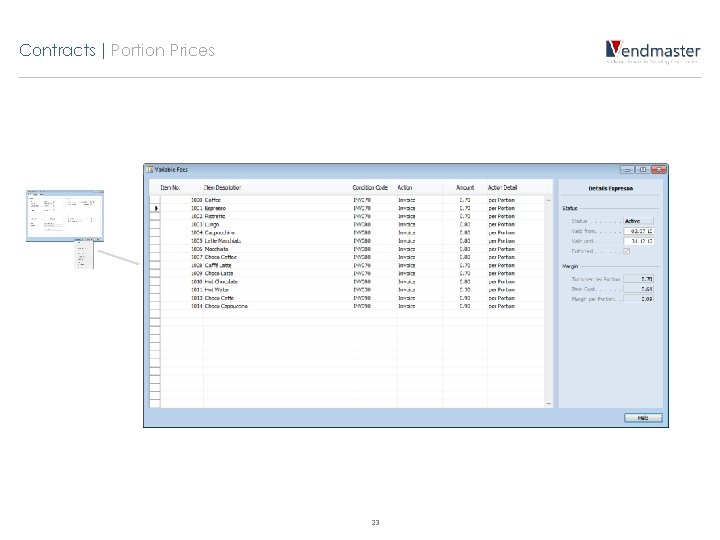This screenshot has width=720, height=540.
Task: Select the Choco Latte row description
Action: pyautogui.click(x=219, y=273)
